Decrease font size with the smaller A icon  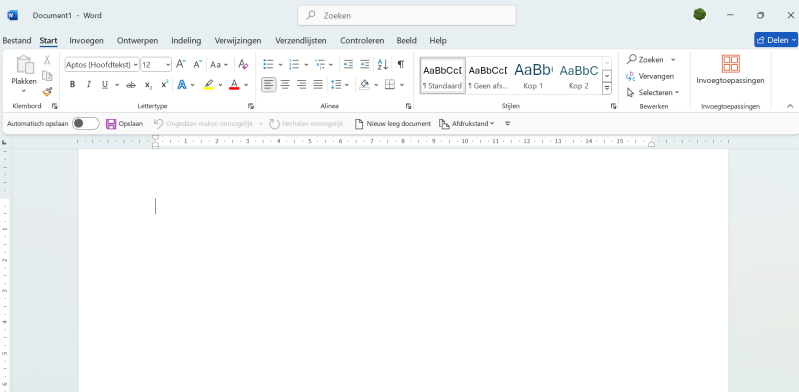198,64
